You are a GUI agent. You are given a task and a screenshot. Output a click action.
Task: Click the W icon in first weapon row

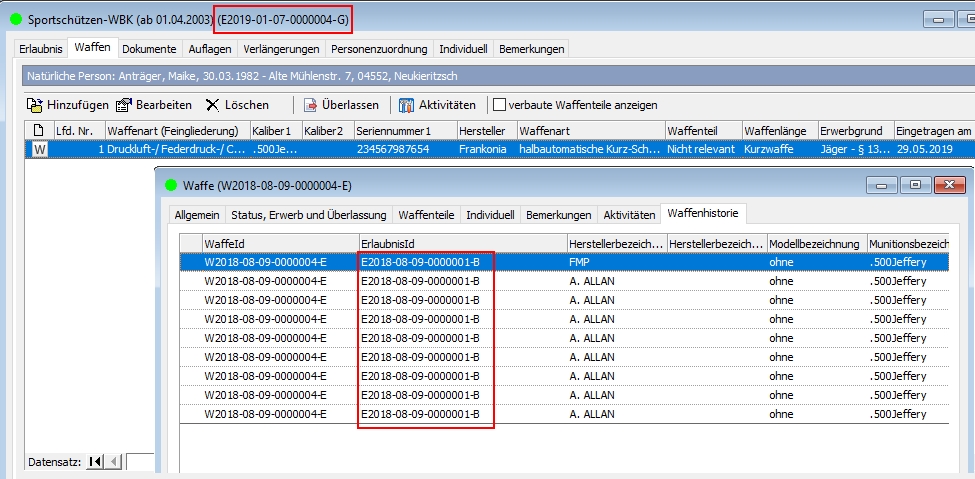39,149
